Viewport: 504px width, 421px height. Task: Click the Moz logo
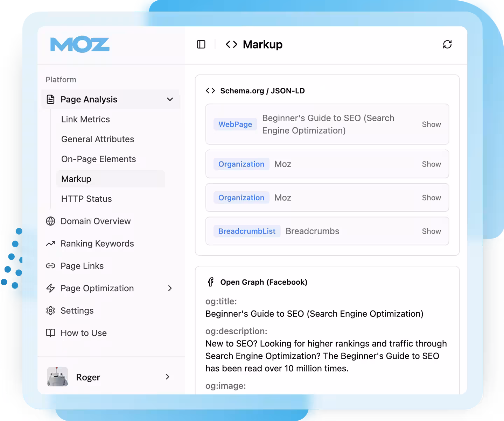point(80,45)
